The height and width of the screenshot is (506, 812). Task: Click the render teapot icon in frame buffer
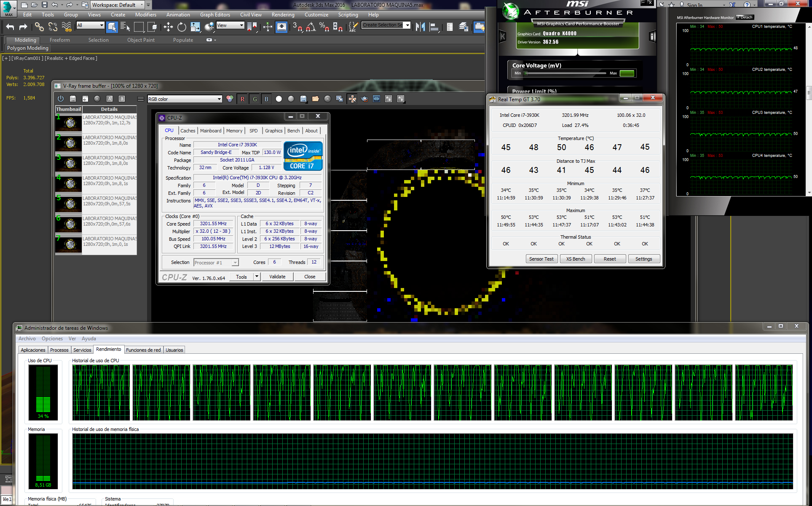[x=364, y=99]
